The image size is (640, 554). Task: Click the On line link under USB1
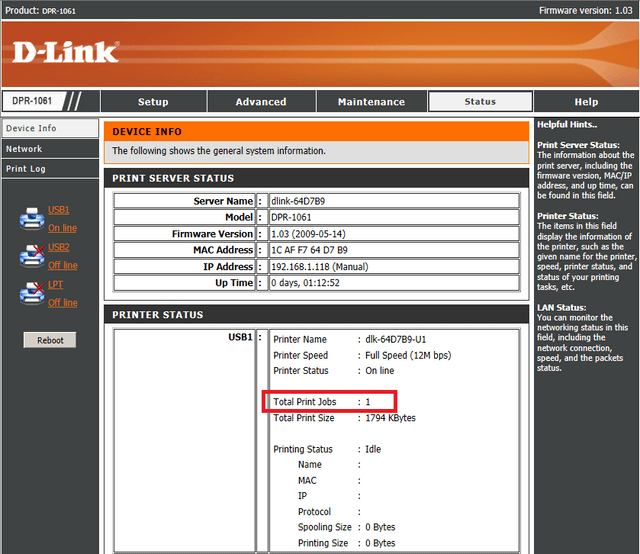tap(62, 228)
